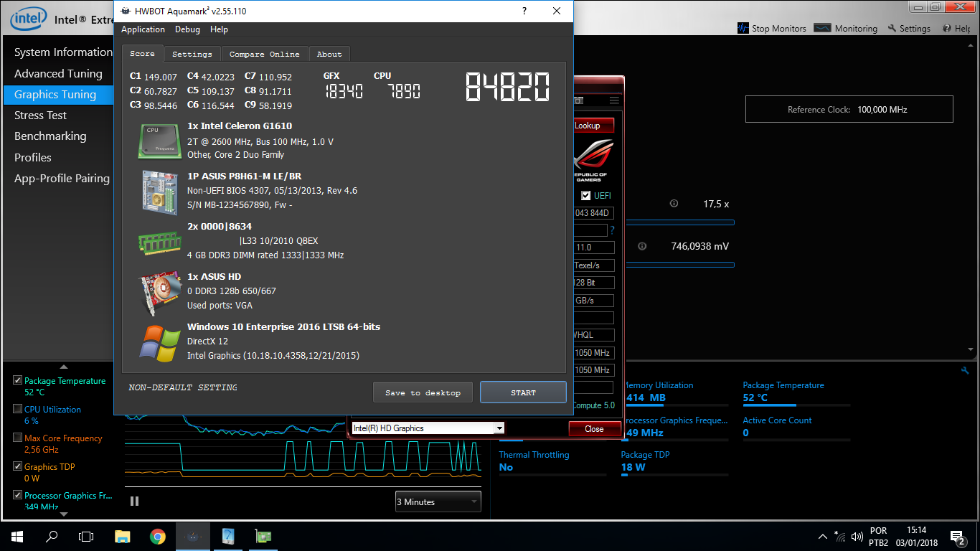The width and height of the screenshot is (980, 551).
Task: Click the graphics card icon beside ASUS HD
Action: pyautogui.click(x=159, y=293)
